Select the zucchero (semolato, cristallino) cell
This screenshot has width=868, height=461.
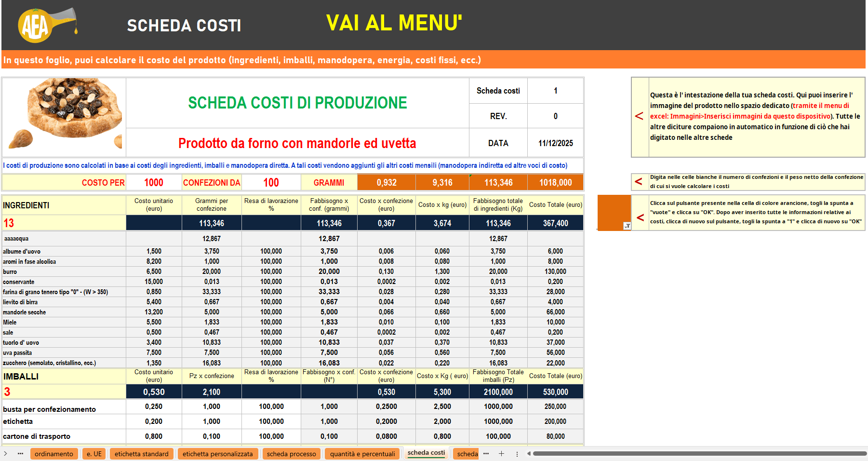point(64,363)
